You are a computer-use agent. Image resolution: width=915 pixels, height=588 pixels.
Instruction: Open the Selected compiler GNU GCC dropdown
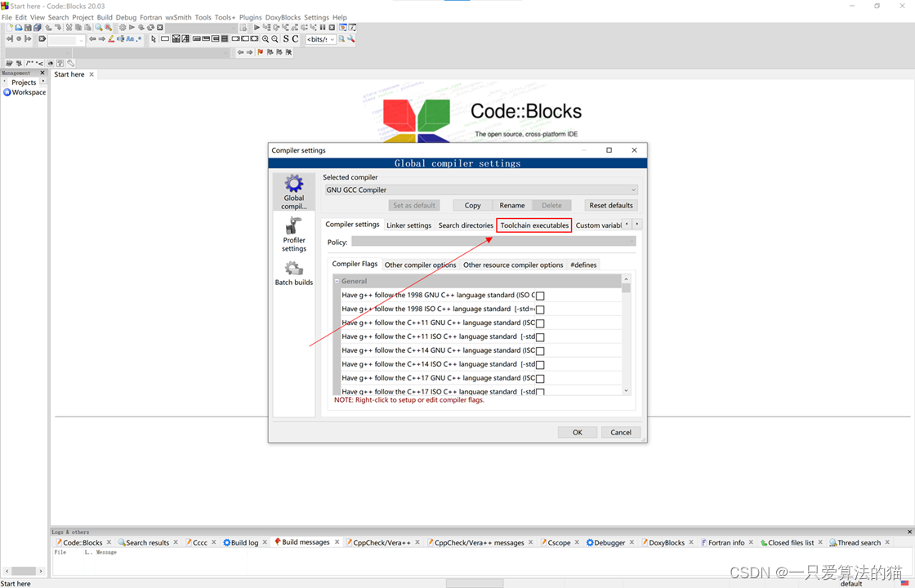tap(481, 189)
